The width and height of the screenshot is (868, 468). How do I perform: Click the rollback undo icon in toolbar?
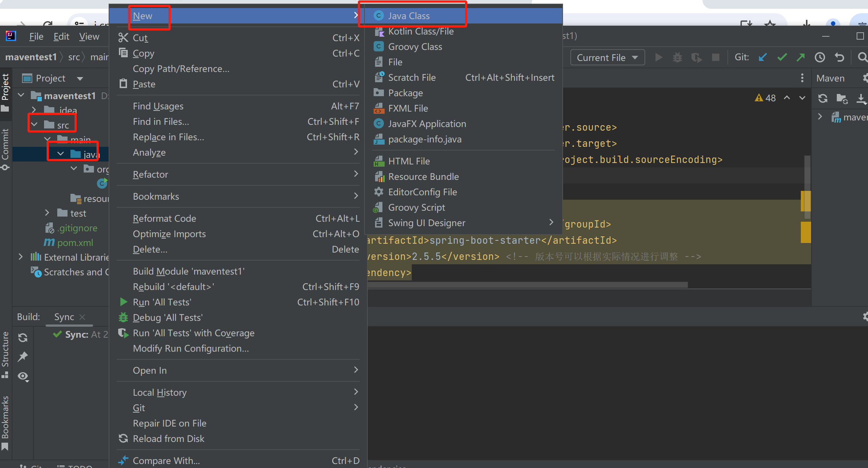pos(839,57)
